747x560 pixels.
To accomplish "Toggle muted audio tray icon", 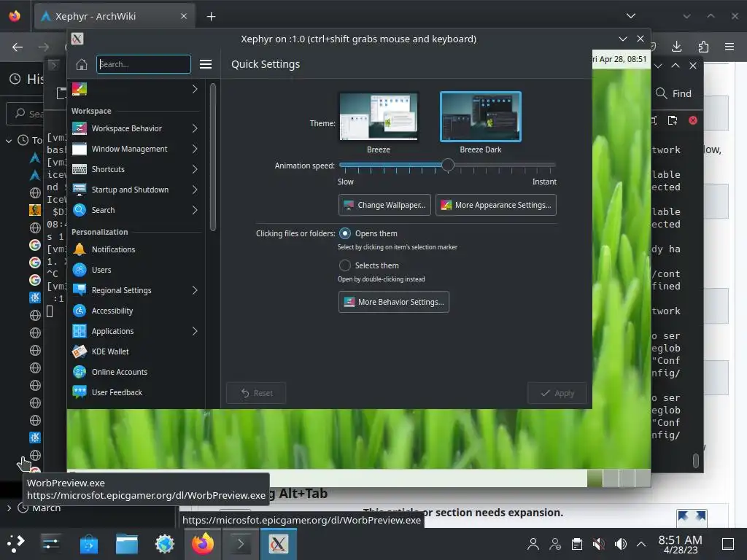I will tap(598, 544).
